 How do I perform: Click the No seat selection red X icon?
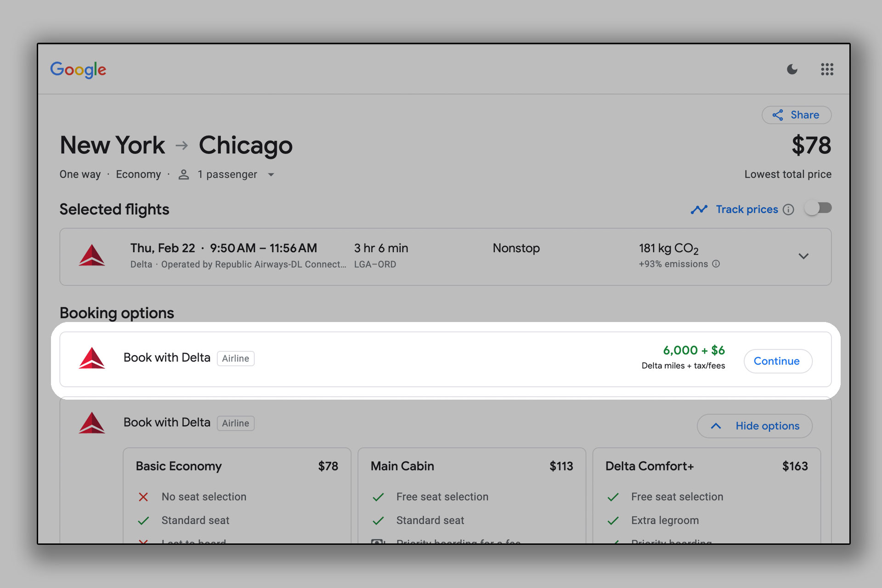(x=143, y=497)
